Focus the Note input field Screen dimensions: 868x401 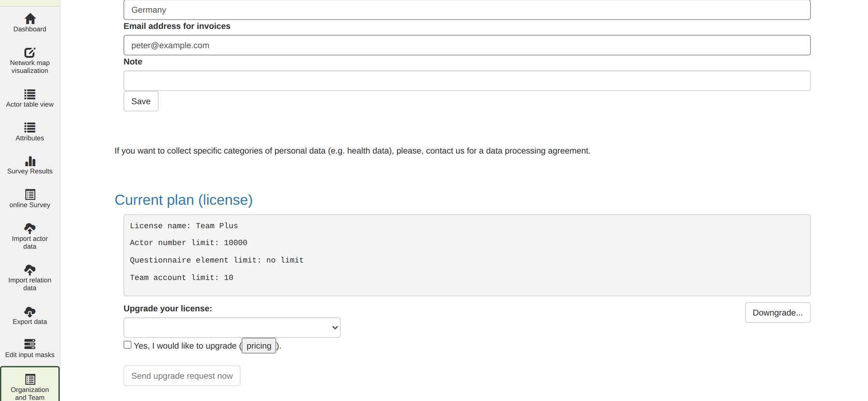point(467,81)
